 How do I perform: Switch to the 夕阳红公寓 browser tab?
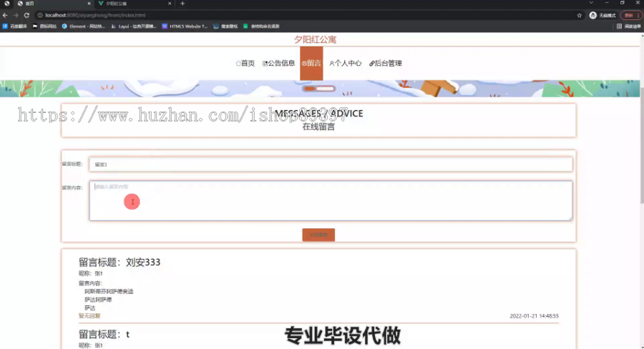(135, 4)
